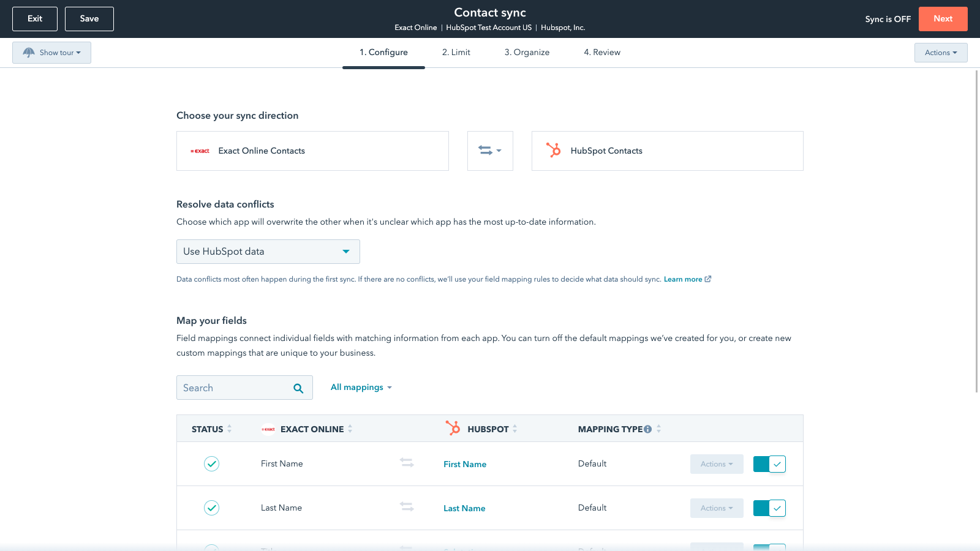The height and width of the screenshot is (551, 980).
Task: Sort by the Status column arrows
Action: (x=230, y=429)
